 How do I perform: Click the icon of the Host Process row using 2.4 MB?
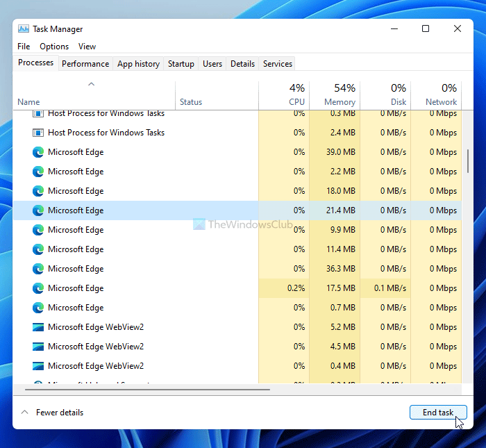[x=38, y=133]
